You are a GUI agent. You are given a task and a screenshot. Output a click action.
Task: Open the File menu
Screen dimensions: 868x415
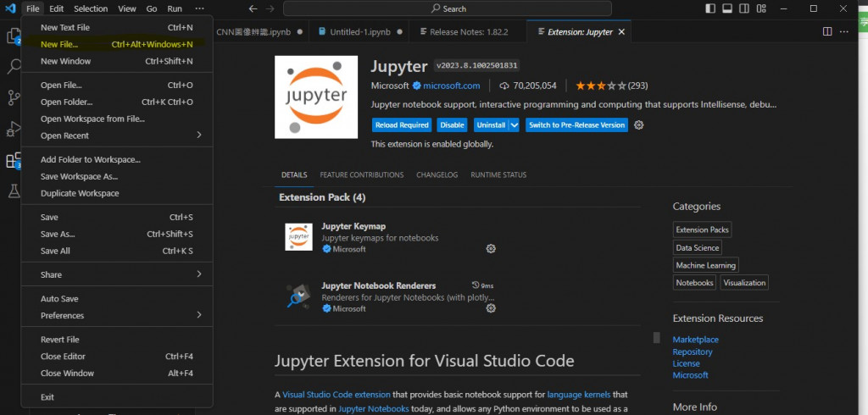[x=33, y=8]
